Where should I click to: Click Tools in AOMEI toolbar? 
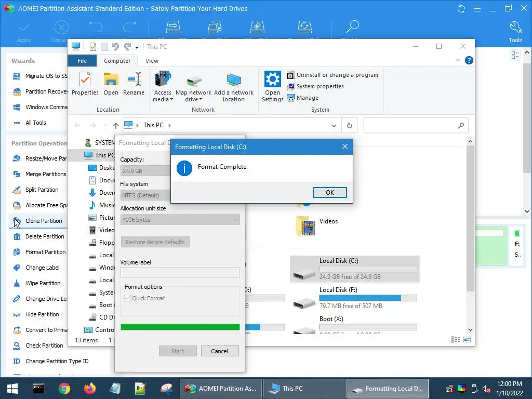point(515,32)
